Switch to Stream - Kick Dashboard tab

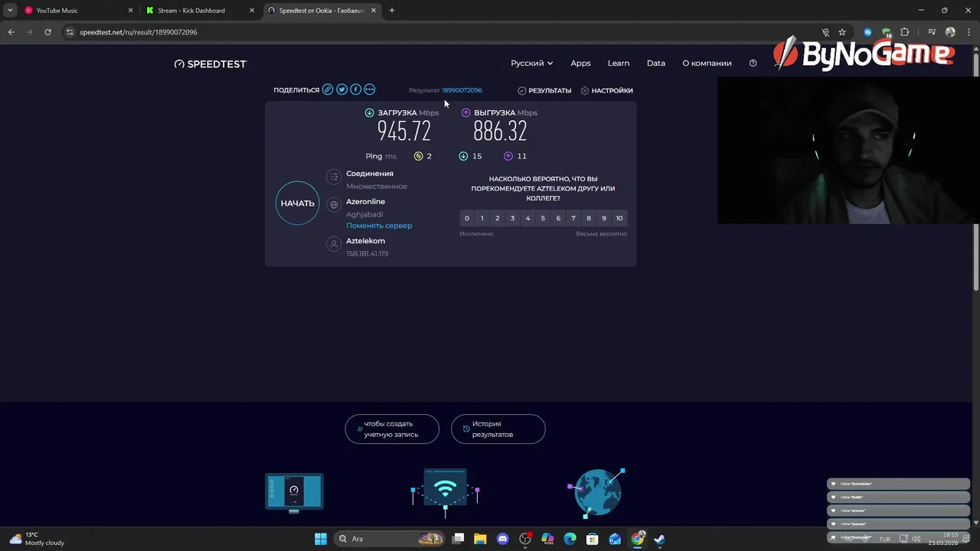[x=201, y=11]
